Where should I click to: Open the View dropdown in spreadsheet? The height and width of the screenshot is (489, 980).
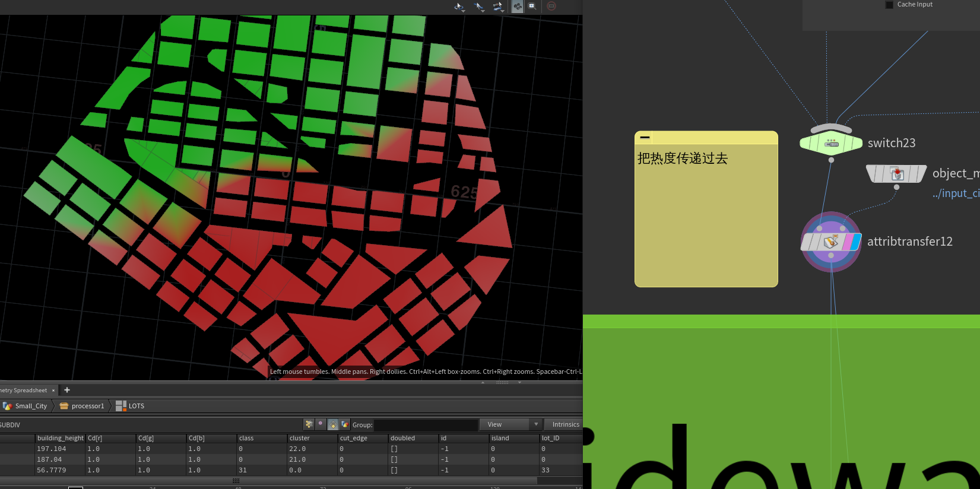511,424
